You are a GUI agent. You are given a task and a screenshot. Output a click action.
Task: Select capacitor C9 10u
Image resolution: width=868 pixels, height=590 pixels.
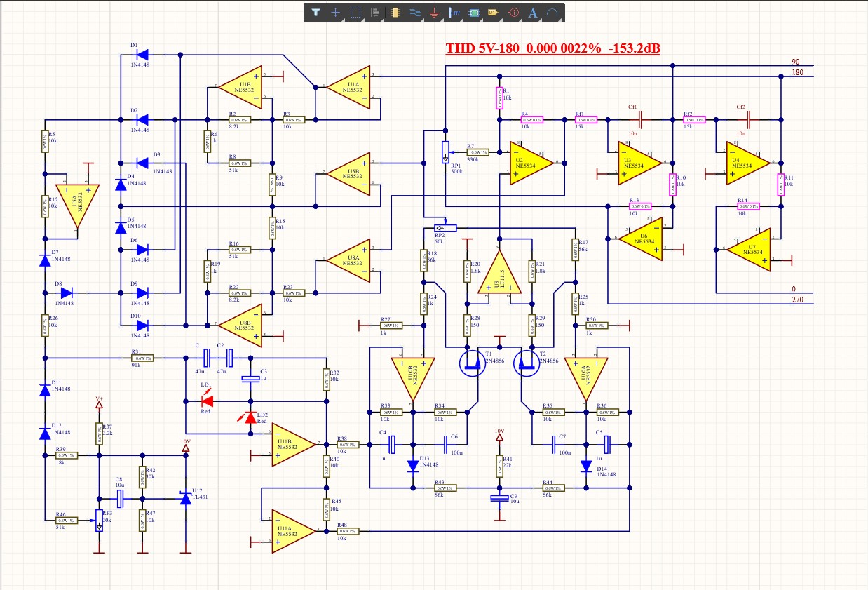499,498
